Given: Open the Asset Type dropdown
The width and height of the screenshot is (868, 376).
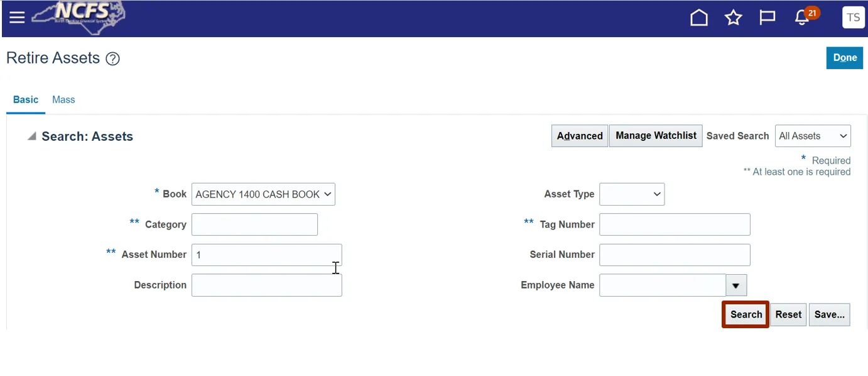Looking at the screenshot, I should [632, 194].
